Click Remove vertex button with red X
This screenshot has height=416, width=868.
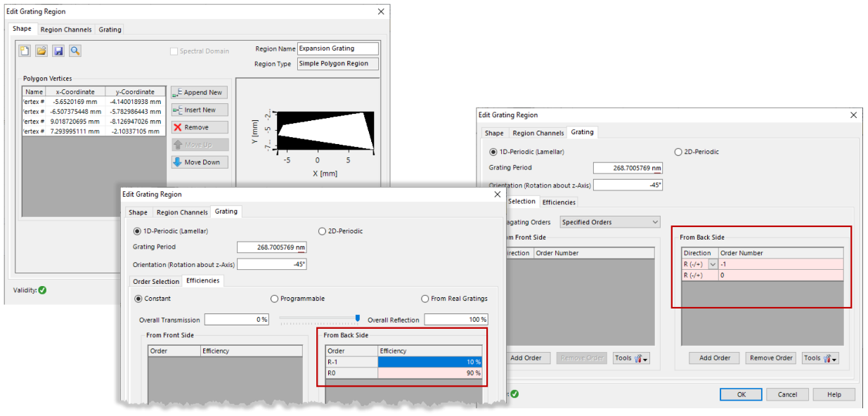click(200, 127)
